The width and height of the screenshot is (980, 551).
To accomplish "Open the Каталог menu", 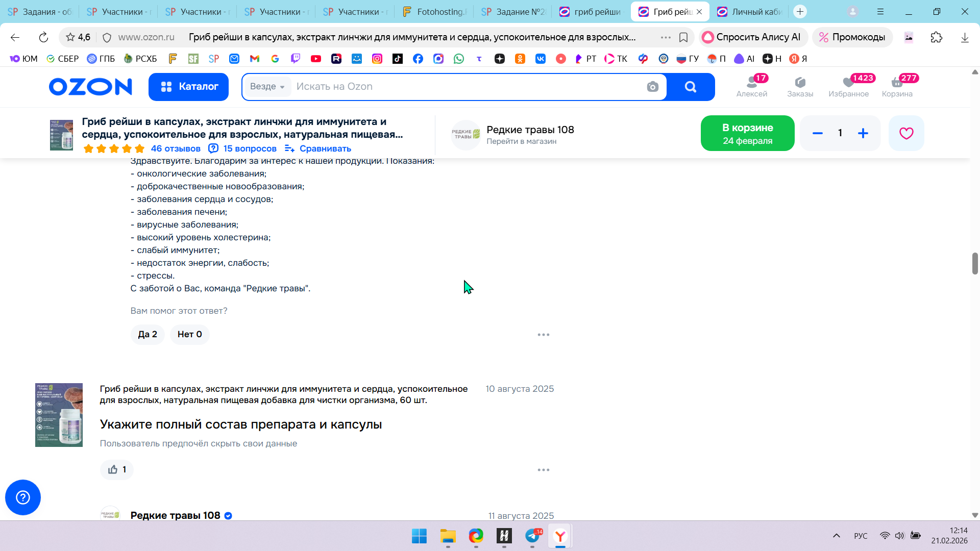I will pyautogui.click(x=188, y=87).
